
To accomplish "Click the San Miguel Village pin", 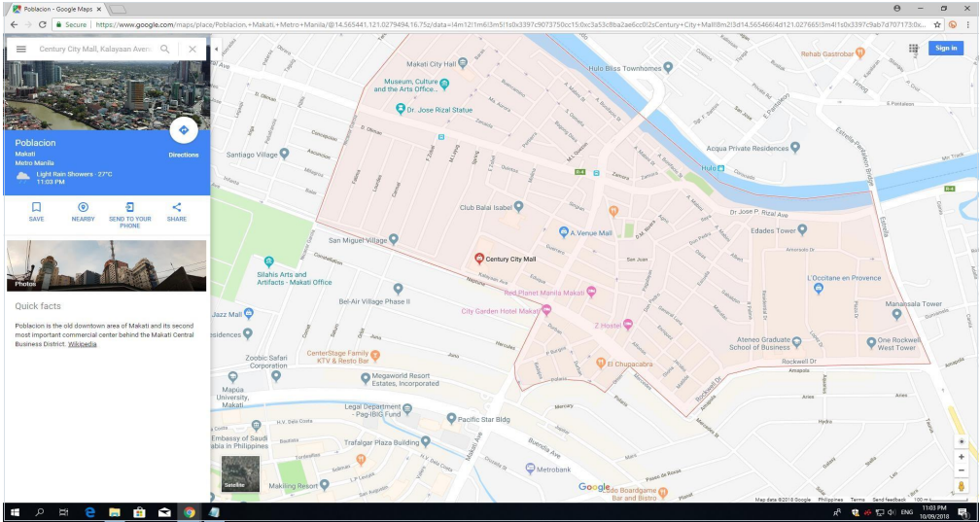I will [393, 239].
